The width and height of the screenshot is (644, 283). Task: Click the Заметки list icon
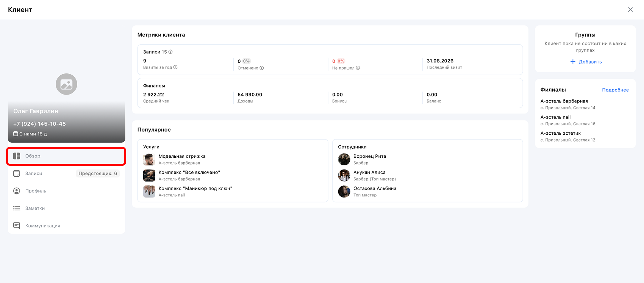point(17,208)
